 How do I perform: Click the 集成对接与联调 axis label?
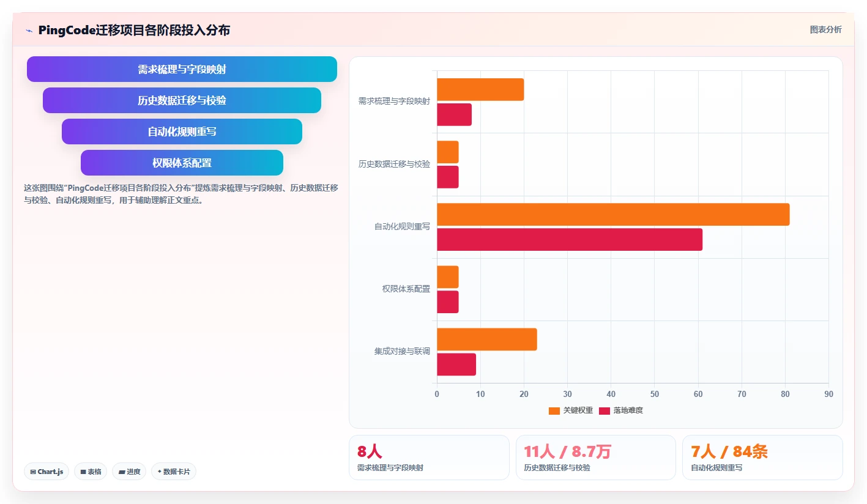point(402,352)
